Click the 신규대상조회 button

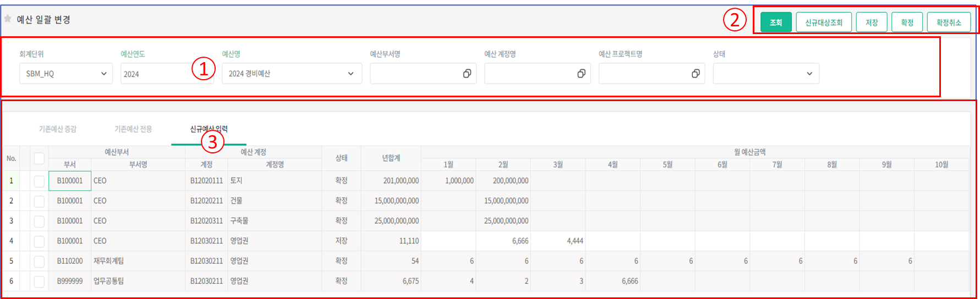coord(824,23)
